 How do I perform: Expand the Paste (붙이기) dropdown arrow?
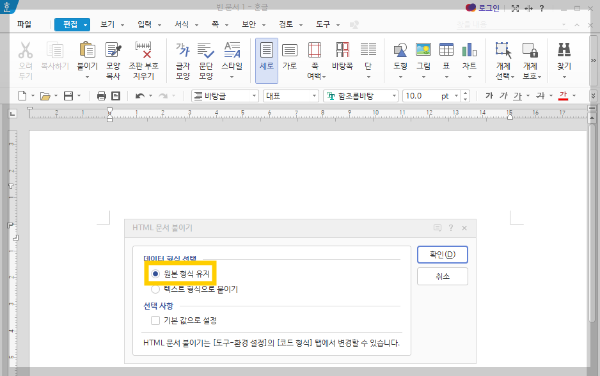[x=87, y=77]
